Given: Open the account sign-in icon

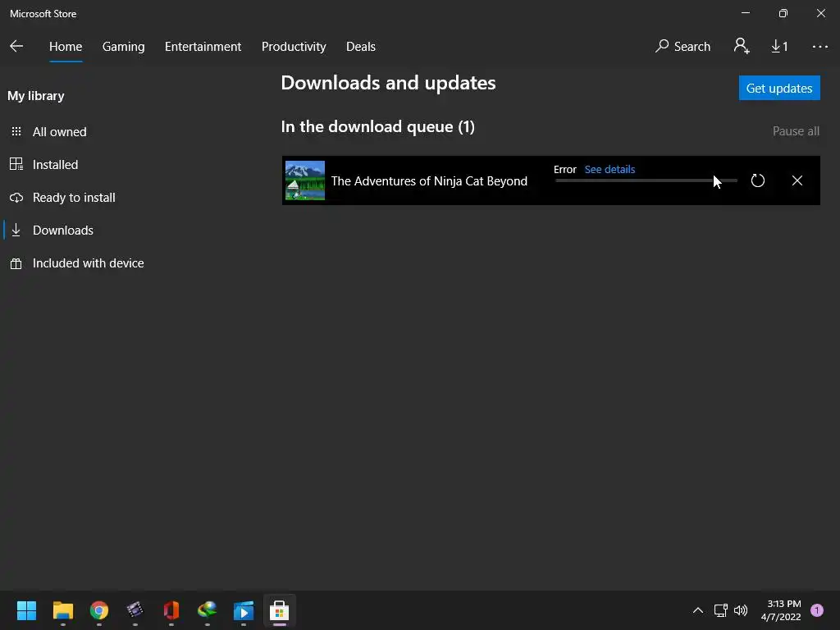Looking at the screenshot, I should (x=742, y=46).
